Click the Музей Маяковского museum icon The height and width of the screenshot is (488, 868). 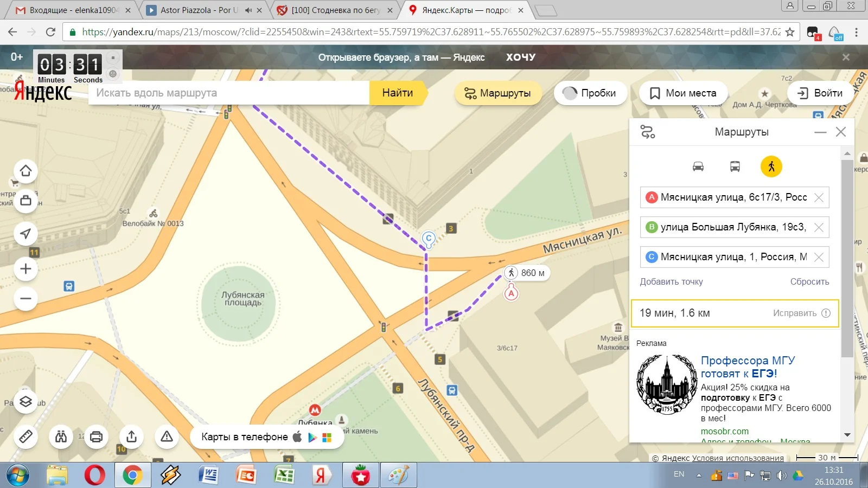pyautogui.click(x=618, y=327)
